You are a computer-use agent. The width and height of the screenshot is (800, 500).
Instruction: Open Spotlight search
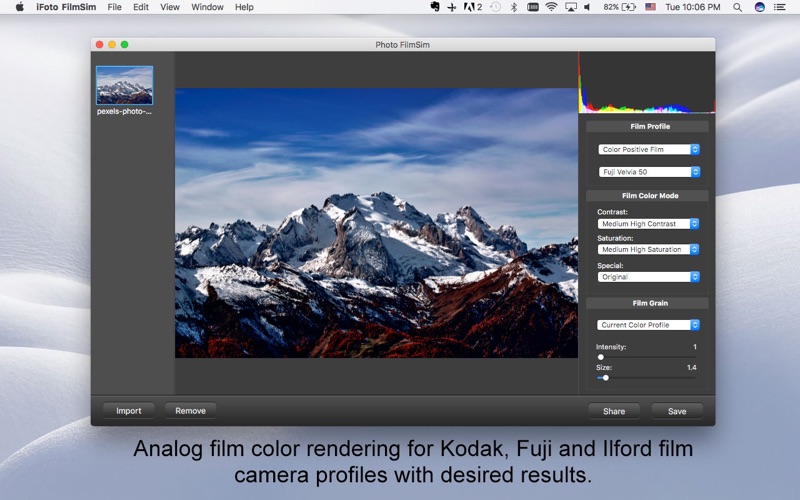tap(737, 7)
